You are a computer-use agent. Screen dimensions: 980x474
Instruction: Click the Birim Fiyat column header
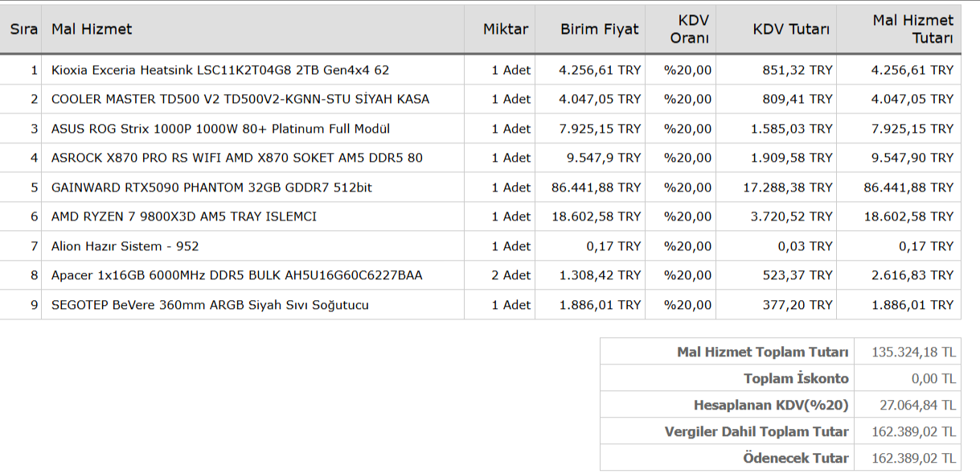[599, 30]
